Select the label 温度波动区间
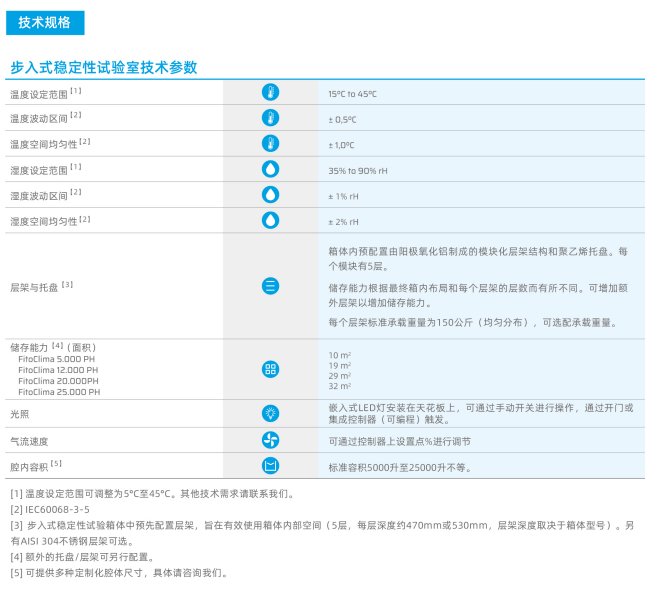Viewport: 650px width, 595px height. coord(39,119)
